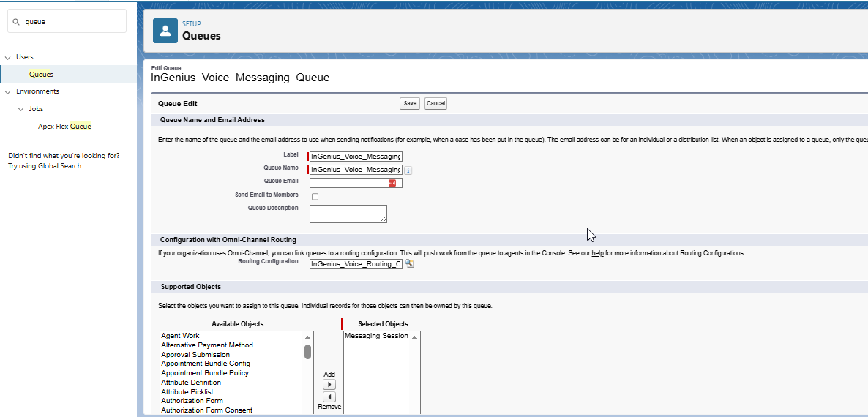Click the Available Objects list scrollbar thumb

click(x=308, y=352)
